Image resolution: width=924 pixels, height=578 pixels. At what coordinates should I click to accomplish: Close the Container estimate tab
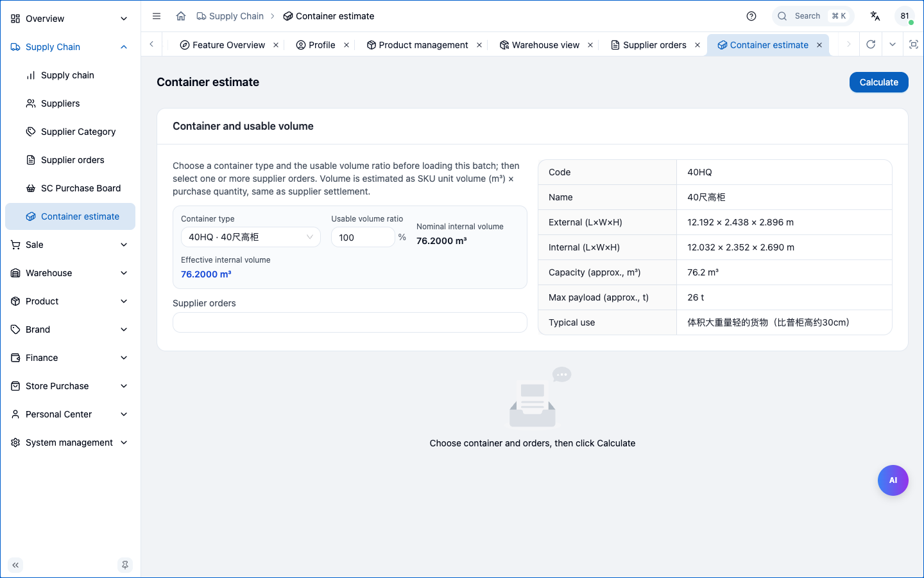(819, 45)
